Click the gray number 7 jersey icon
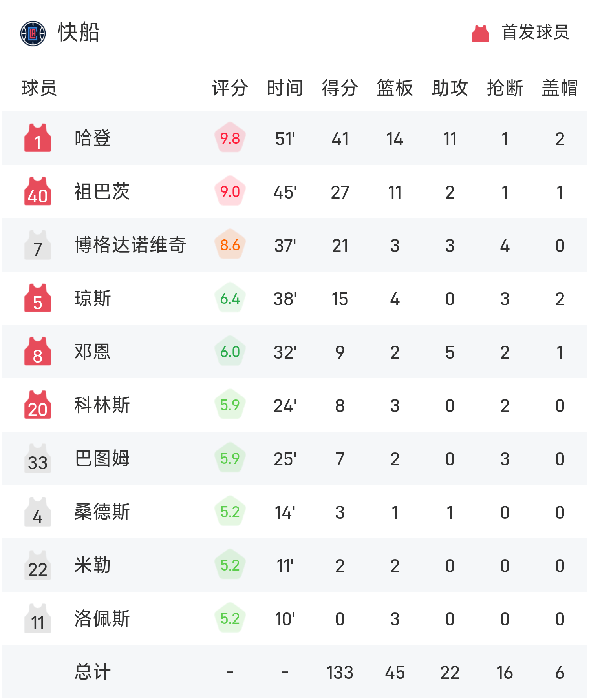589x700 pixels. click(38, 245)
